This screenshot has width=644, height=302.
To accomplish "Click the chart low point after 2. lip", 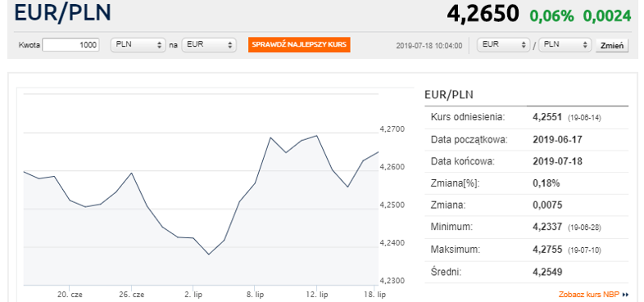I will [x=209, y=255].
